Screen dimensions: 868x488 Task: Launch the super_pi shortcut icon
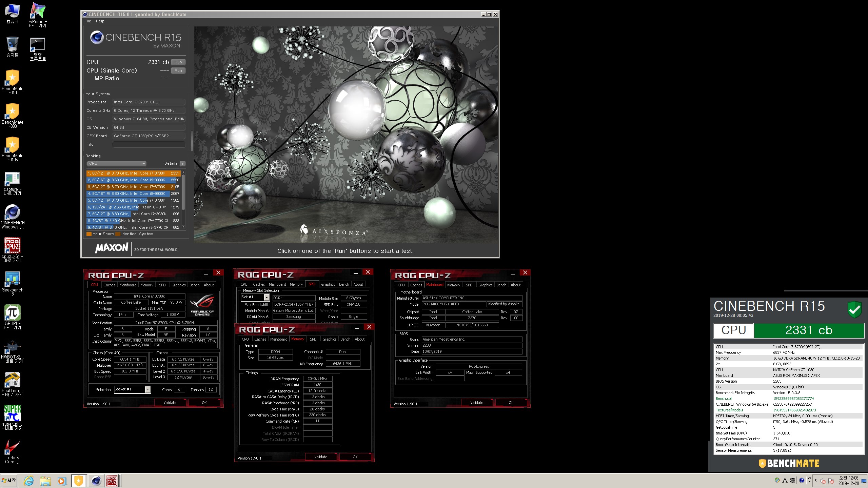pos(12,418)
